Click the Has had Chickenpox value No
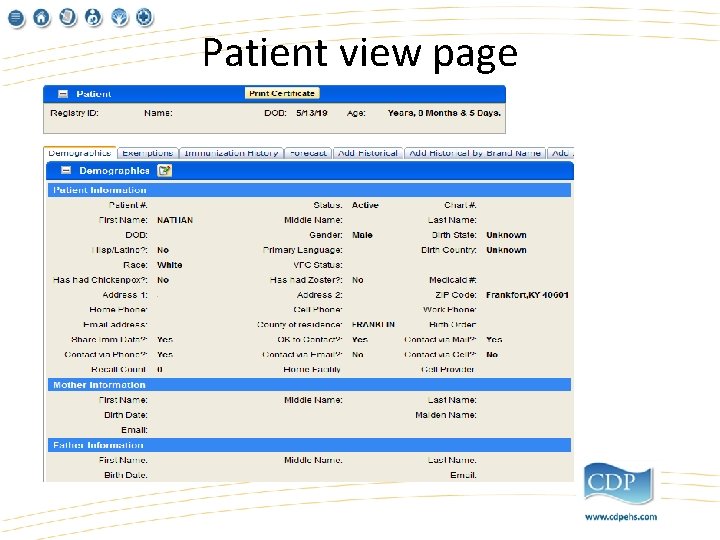The image size is (720, 540). pos(163,280)
